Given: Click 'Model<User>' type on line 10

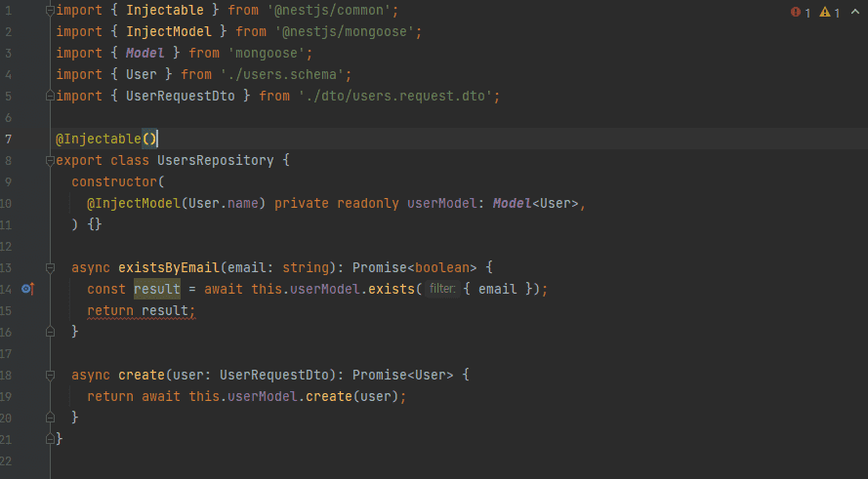Looking at the screenshot, I should tap(536, 204).
